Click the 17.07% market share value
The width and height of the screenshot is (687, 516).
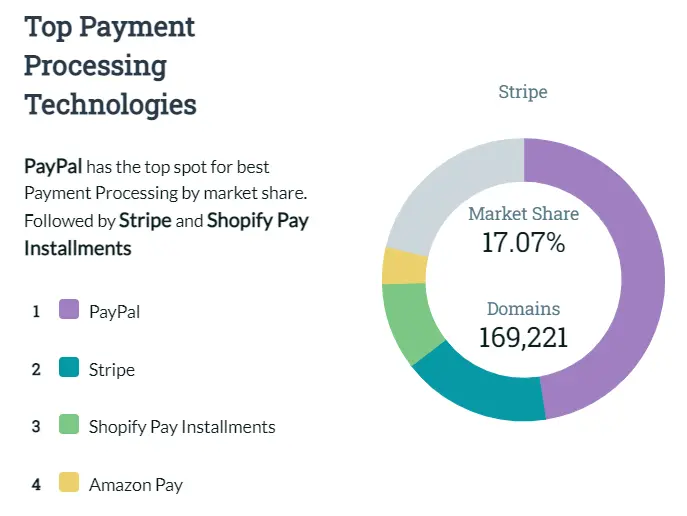(523, 242)
